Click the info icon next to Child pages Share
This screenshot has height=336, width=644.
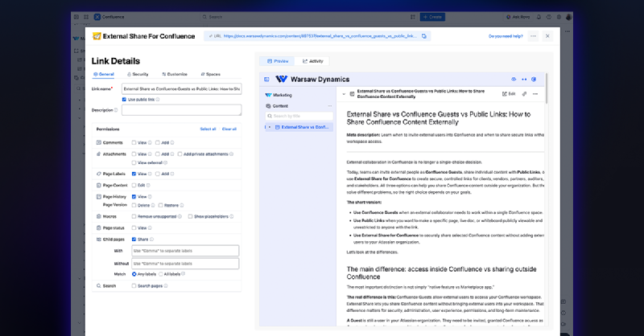click(x=151, y=240)
